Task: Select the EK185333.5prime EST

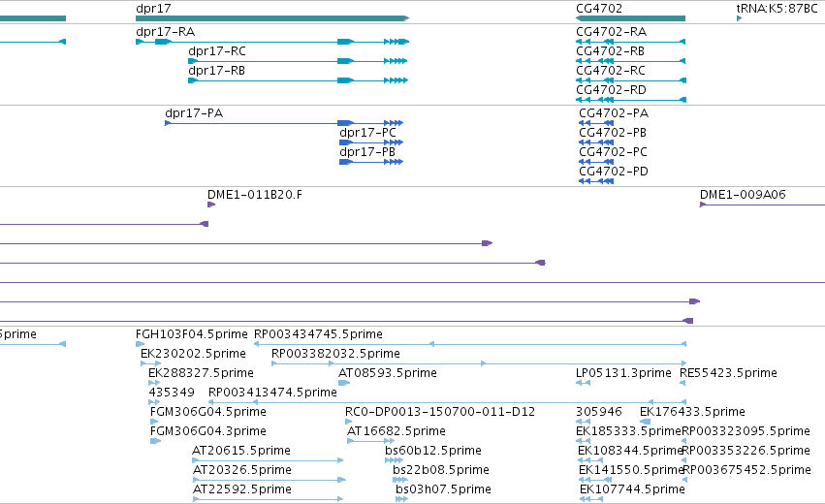Action: (x=583, y=441)
